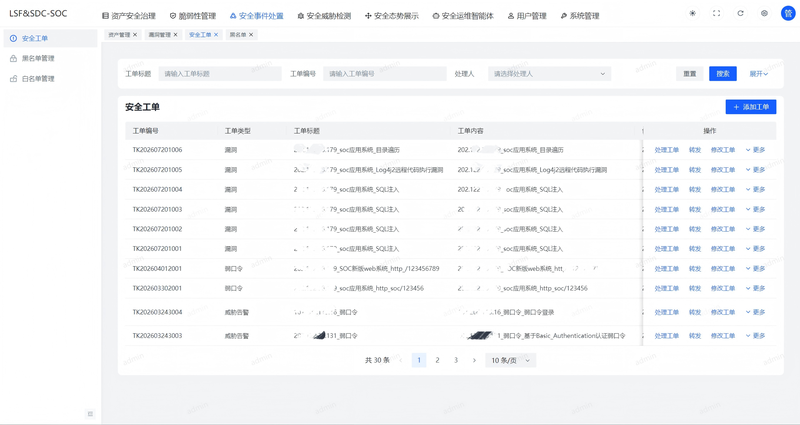Open 更多 dropdown for TK202603302001
800x425 pixels.
pyautogui.click(x=756, y=288)
